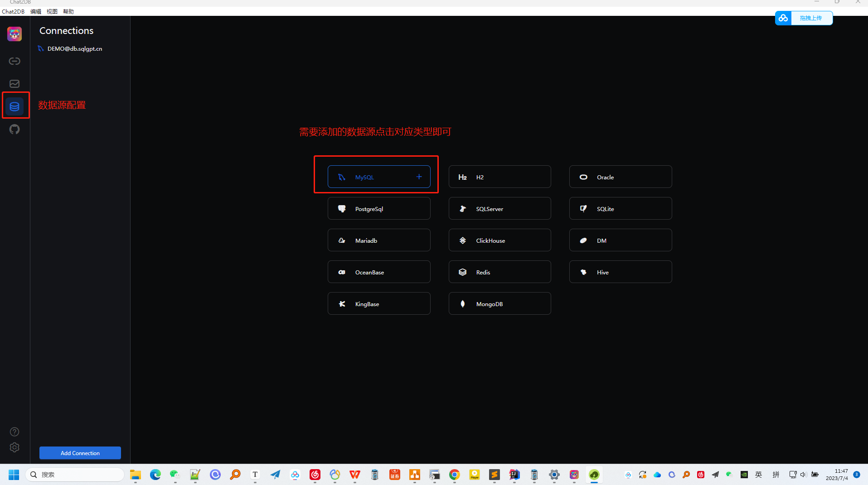
Task: Click the Oracle logo icon
Action: [x=583, y=177]
